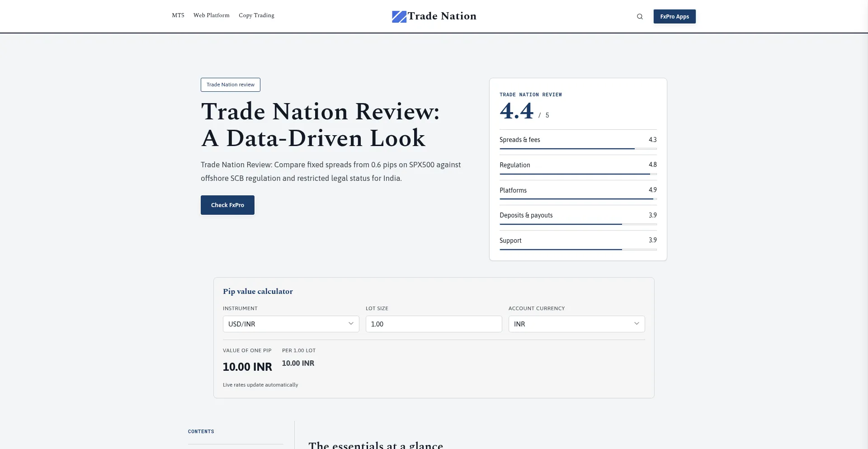
Task: Open the Web Platform menu item
Action: tap(212, 15)
